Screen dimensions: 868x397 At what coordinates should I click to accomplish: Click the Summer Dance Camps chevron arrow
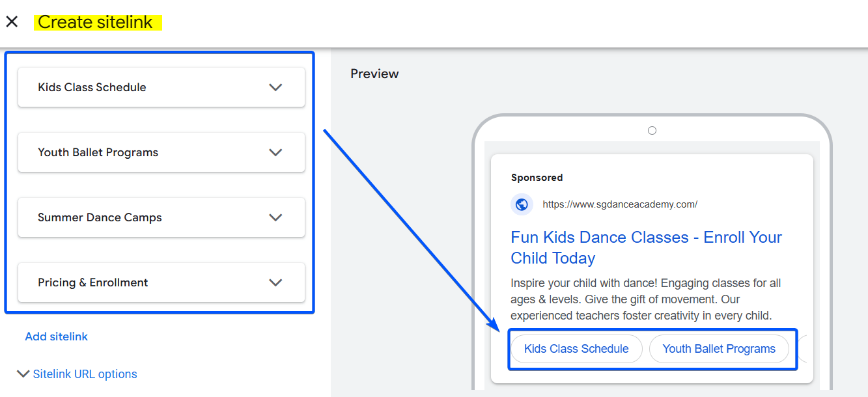275,217
